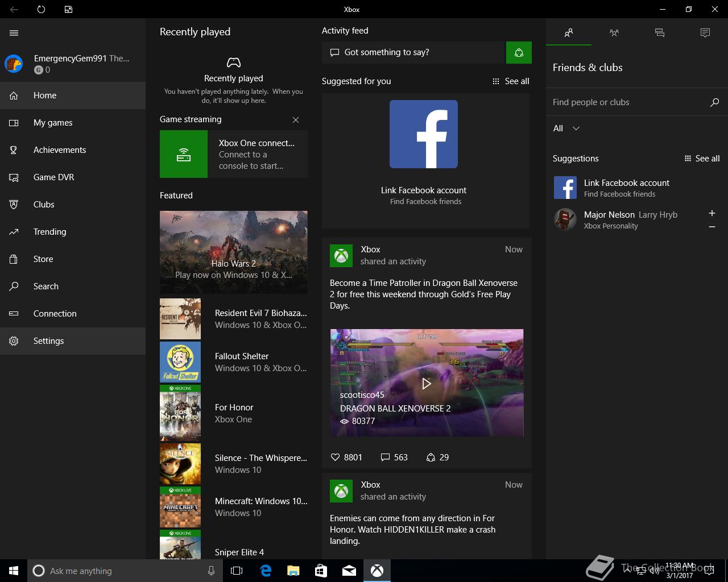Click the refresh icon in title bar
728x582 pixels.
(x=41, y=9)
